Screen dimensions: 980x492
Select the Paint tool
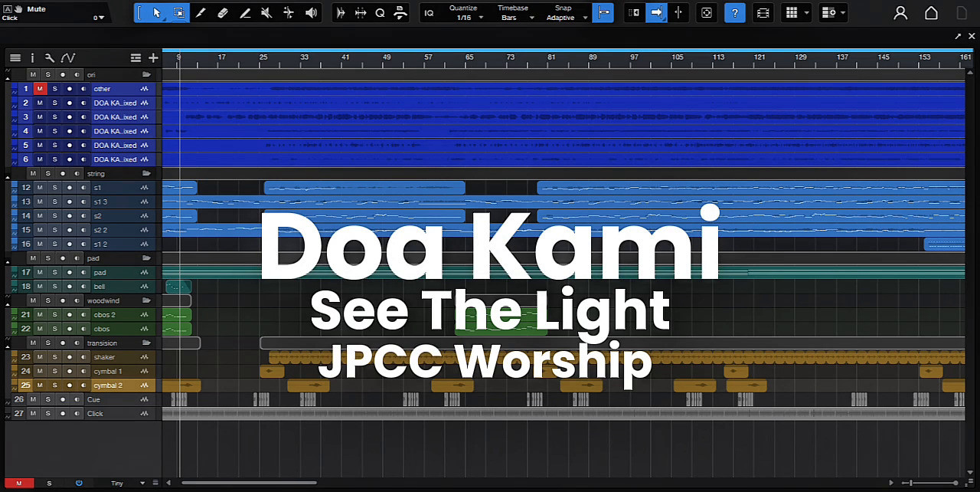coord(245,13)
